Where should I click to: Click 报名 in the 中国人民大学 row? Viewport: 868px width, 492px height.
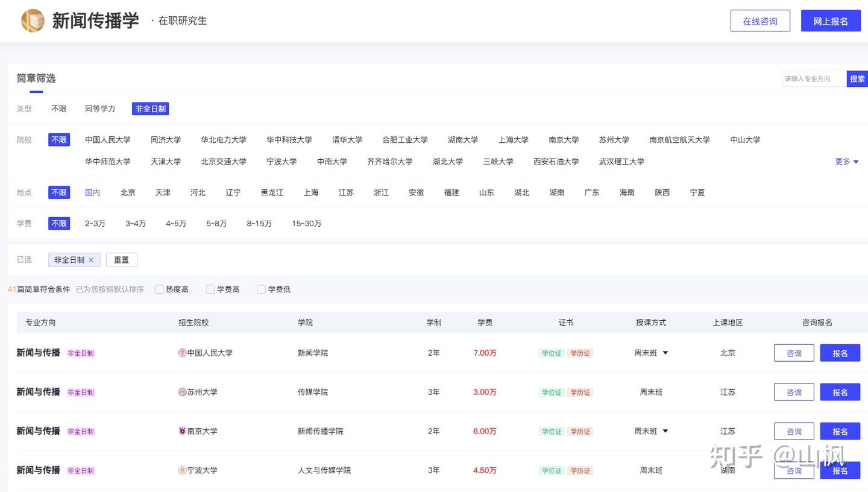840,353
